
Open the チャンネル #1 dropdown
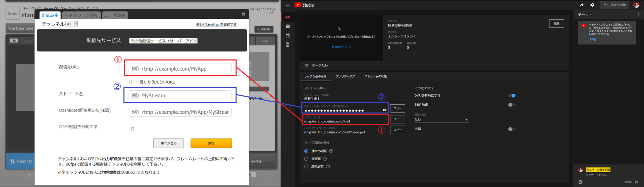point(72,24)
